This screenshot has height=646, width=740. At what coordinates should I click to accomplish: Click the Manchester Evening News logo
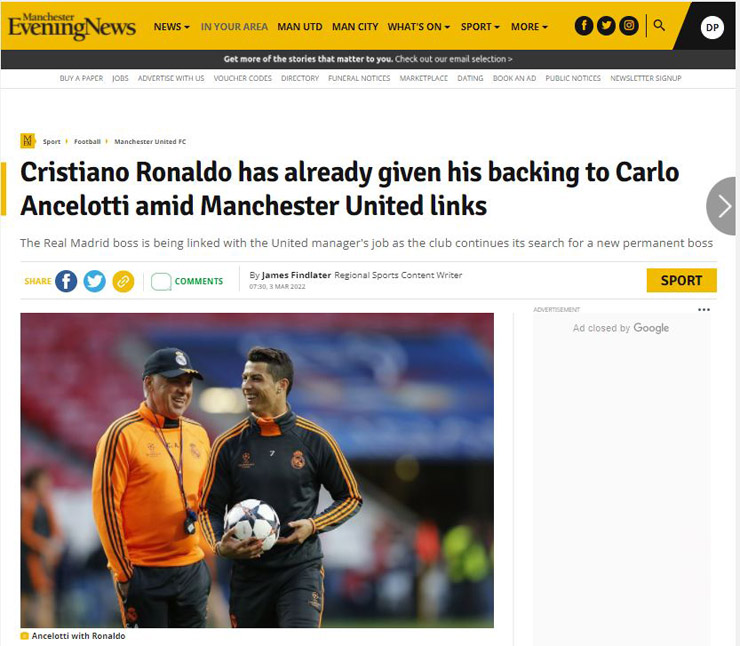pyautogui.click(x=72, y=26)
